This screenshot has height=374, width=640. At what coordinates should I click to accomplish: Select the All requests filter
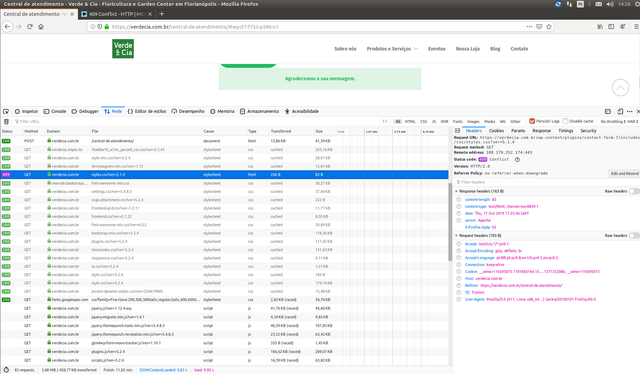pos(398,122)
